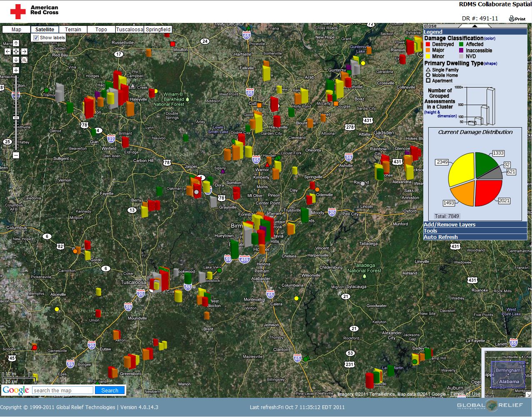The height and width of the screenshot is (417, 532).
Task: Pan the map left with arrow
Action: [7, 52]
